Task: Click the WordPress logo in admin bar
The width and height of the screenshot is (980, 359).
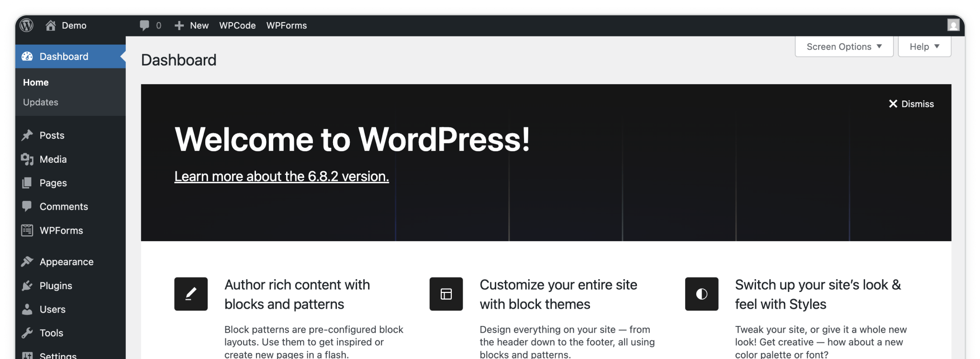Action: pyautogui.click(x=27, y=25)
